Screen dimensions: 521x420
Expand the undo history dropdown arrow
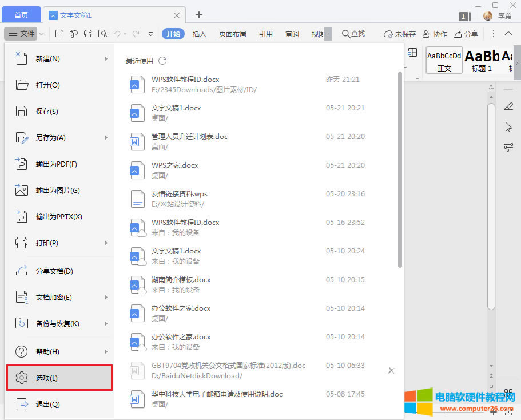point(125,34)
